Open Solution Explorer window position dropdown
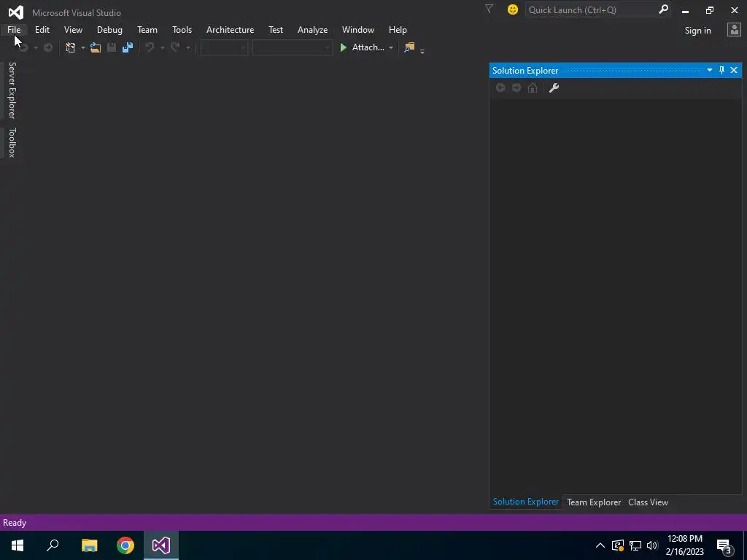The width and height of the screenshot is (747, 560). coord(709,70)
